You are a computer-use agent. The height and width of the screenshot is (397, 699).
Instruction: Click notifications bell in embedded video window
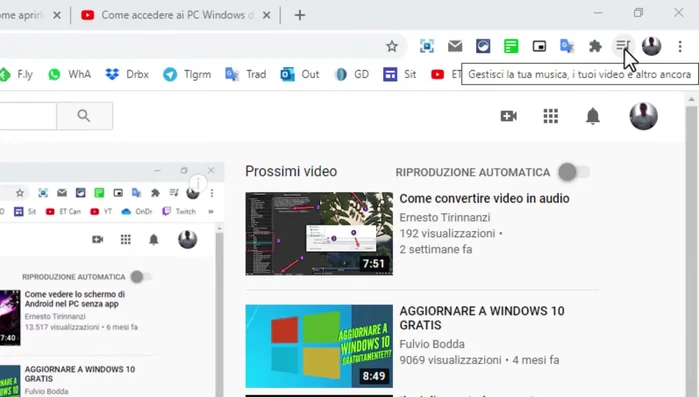point(154,240)
